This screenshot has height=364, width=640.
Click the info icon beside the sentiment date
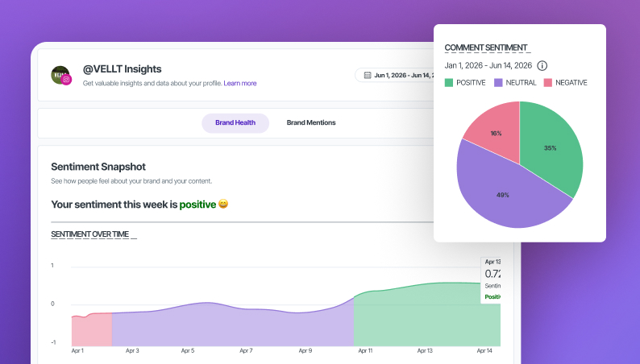(542, 65)
